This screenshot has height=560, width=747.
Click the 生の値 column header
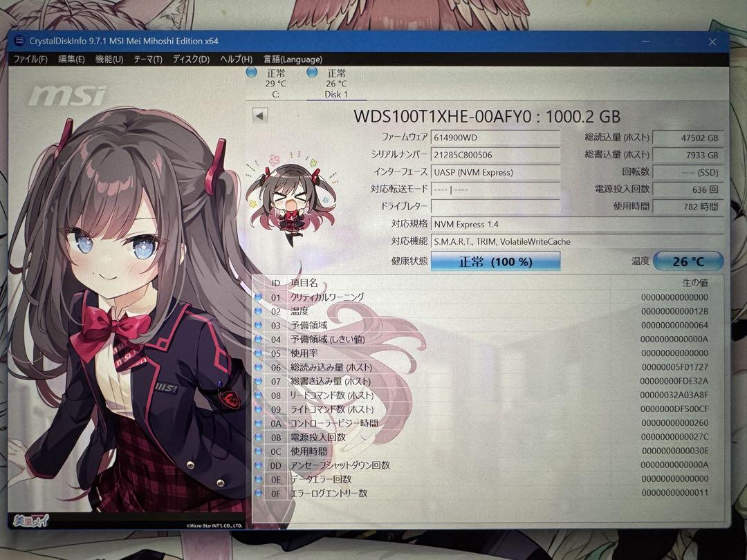[695, 282]
